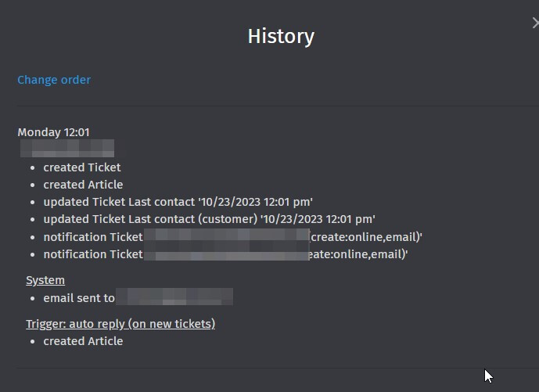
Task: Click the truncated eate:online,email)' text
Action: tap(358, 254)
